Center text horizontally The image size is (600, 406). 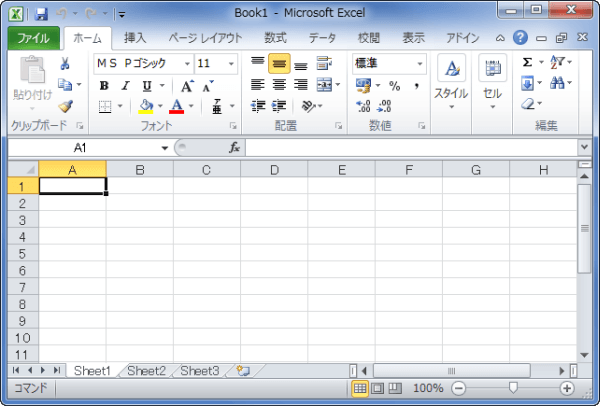279,85
